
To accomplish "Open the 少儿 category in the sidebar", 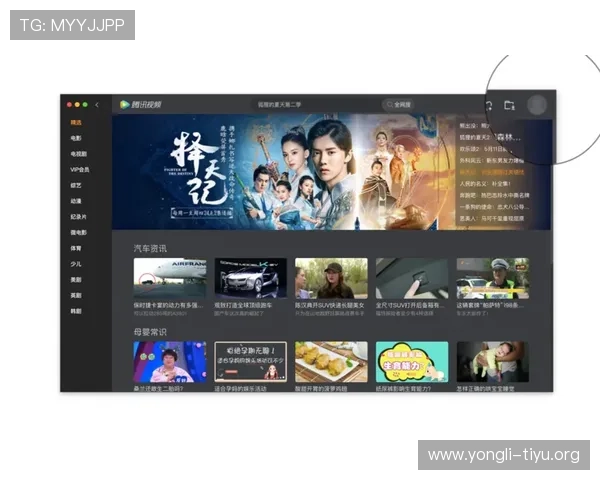I will 76,264.
